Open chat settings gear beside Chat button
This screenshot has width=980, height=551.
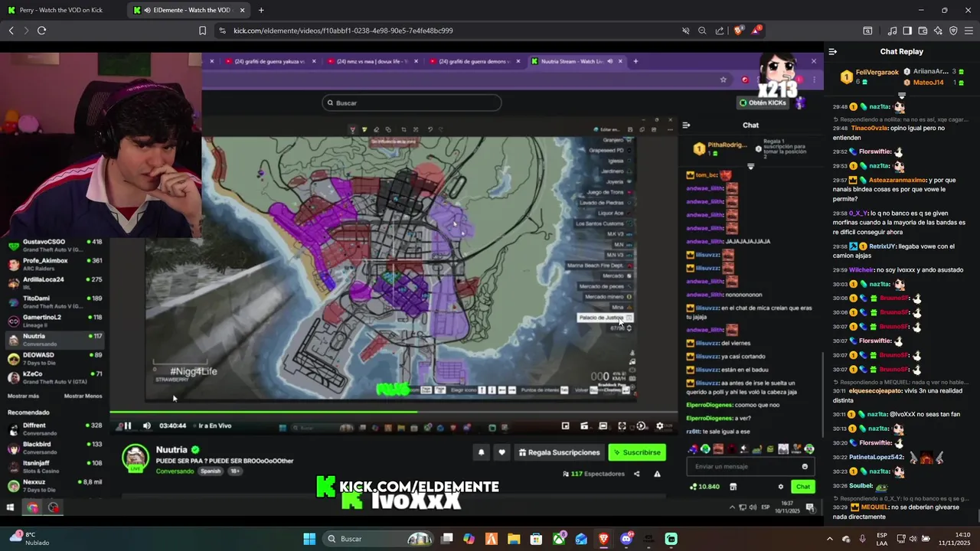(781, 487)
